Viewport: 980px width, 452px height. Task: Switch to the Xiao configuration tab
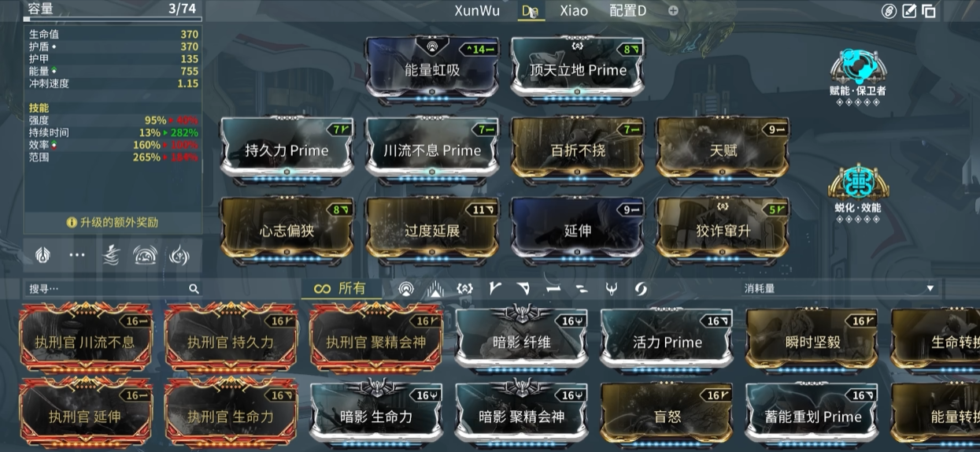click(574, 11)
